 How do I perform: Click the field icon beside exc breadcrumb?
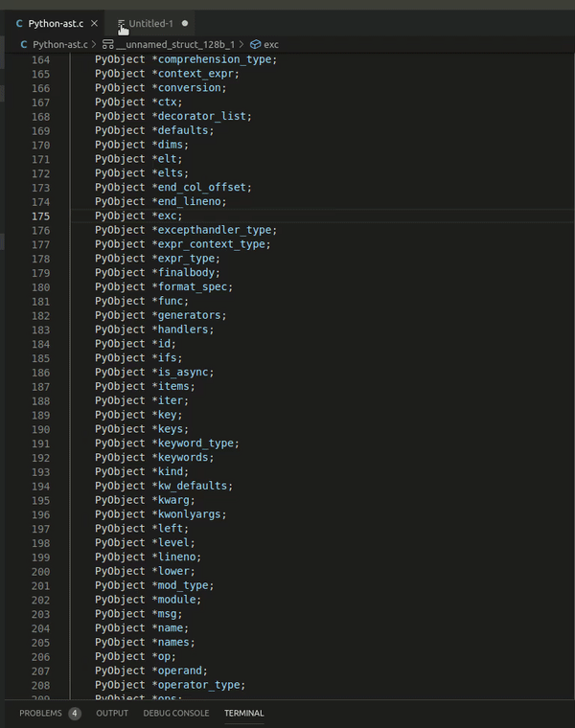tap(256, 45)
